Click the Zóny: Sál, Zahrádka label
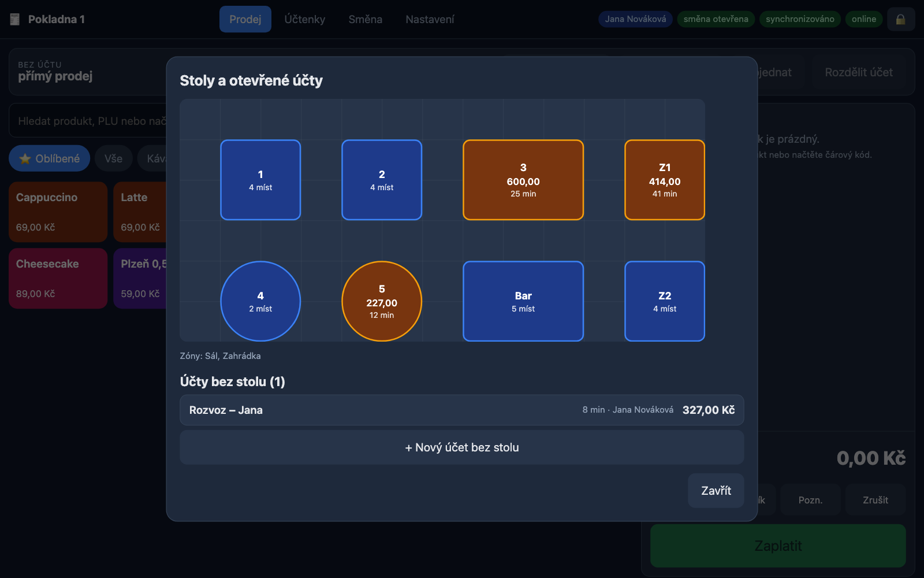The width and height of the screenshot is (924, 578). [220, 356]
